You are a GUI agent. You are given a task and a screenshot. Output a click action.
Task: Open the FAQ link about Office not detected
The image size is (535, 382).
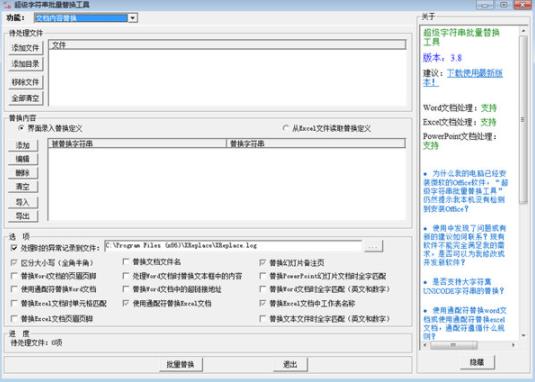coord(465,191)
